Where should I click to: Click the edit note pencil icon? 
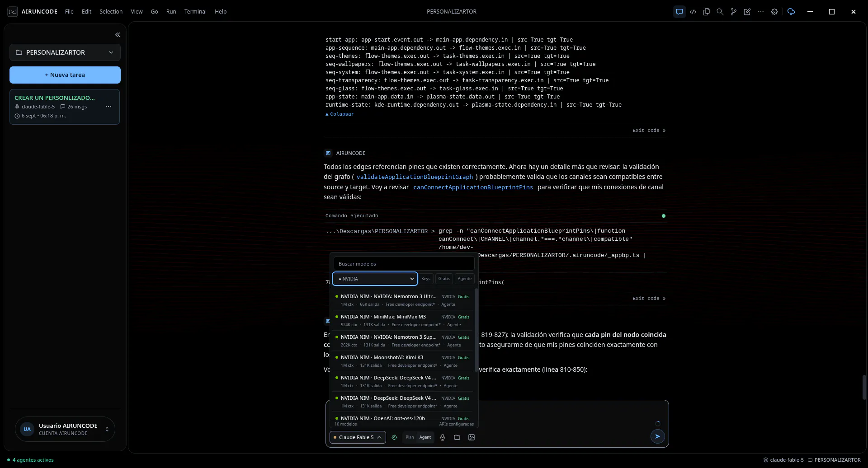[x=747, y=12]
